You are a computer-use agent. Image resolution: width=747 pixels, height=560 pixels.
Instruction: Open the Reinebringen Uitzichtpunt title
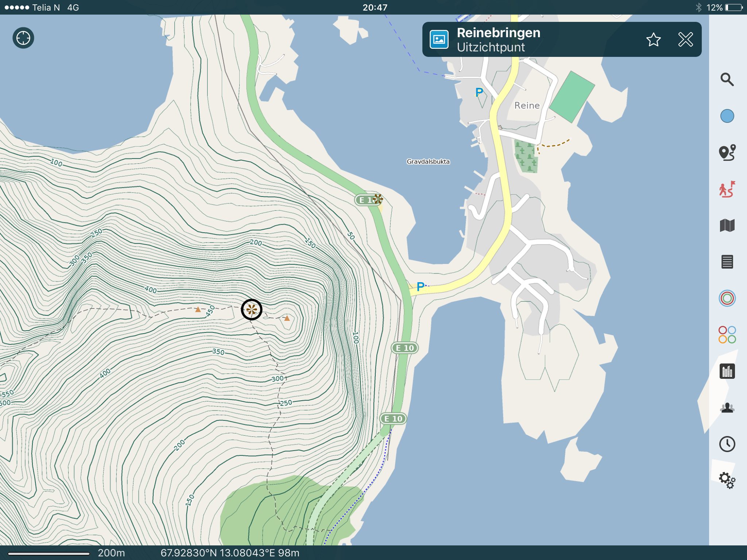[x=498, y=40]
